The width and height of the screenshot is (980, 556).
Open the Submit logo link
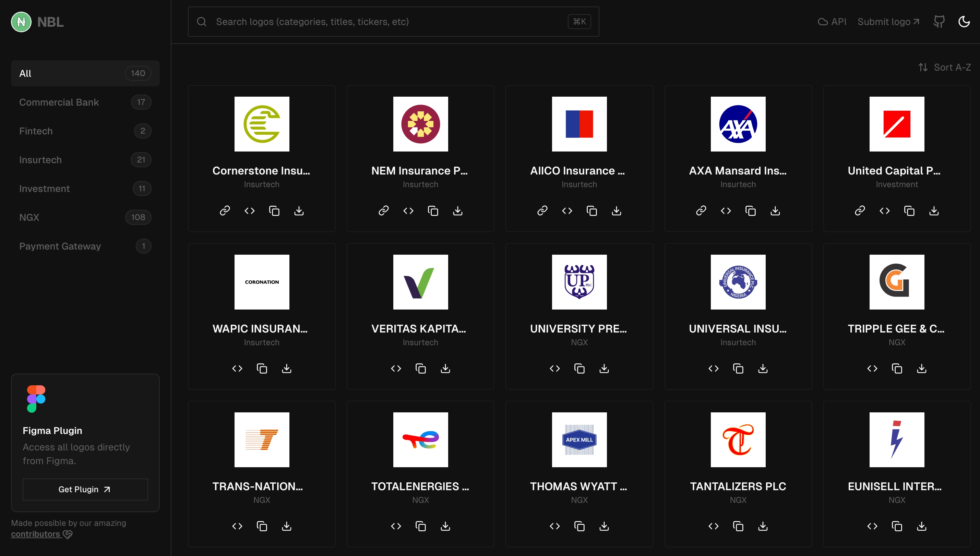click(x=889, y=22)
